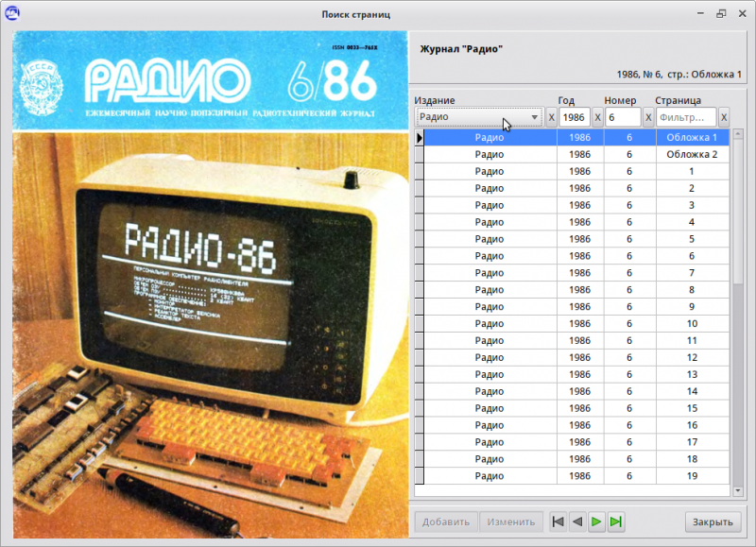The height and width of the screenshot is (547, 756).
Task: Open the application icon menu in title bar
Action: (12, 13)
